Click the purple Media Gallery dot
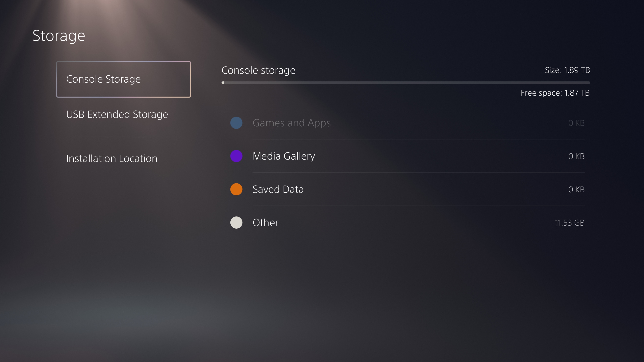 coord(236,156)
